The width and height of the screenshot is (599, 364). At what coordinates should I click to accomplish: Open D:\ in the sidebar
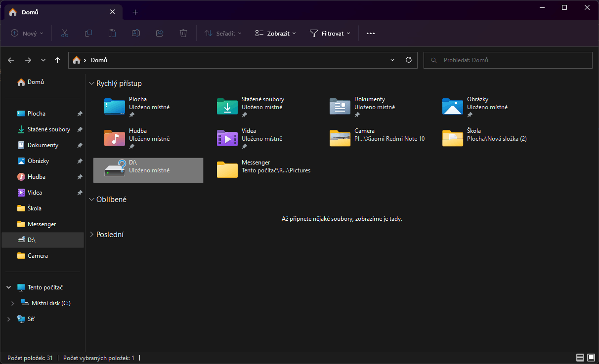(x=43, y=240)
